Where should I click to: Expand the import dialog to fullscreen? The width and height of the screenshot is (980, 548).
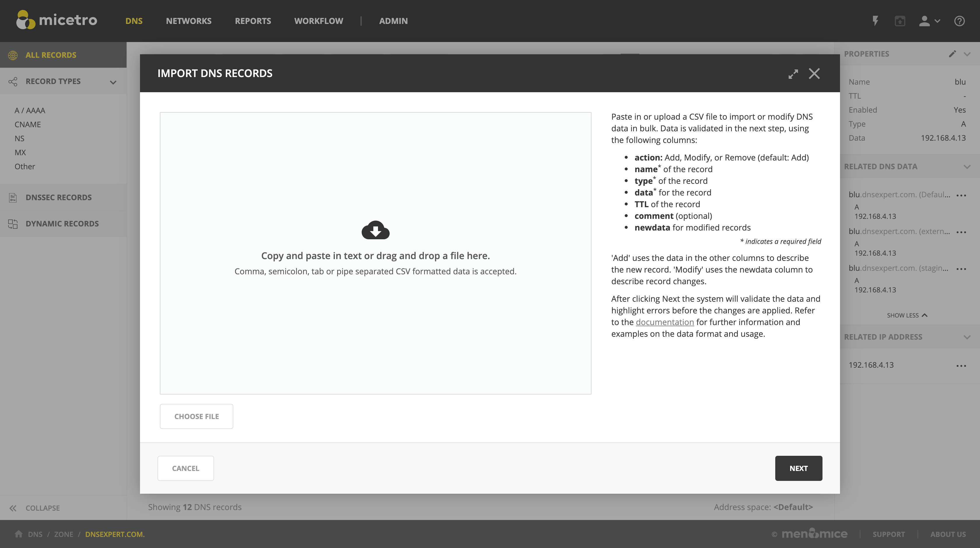[x=793, y=74]
